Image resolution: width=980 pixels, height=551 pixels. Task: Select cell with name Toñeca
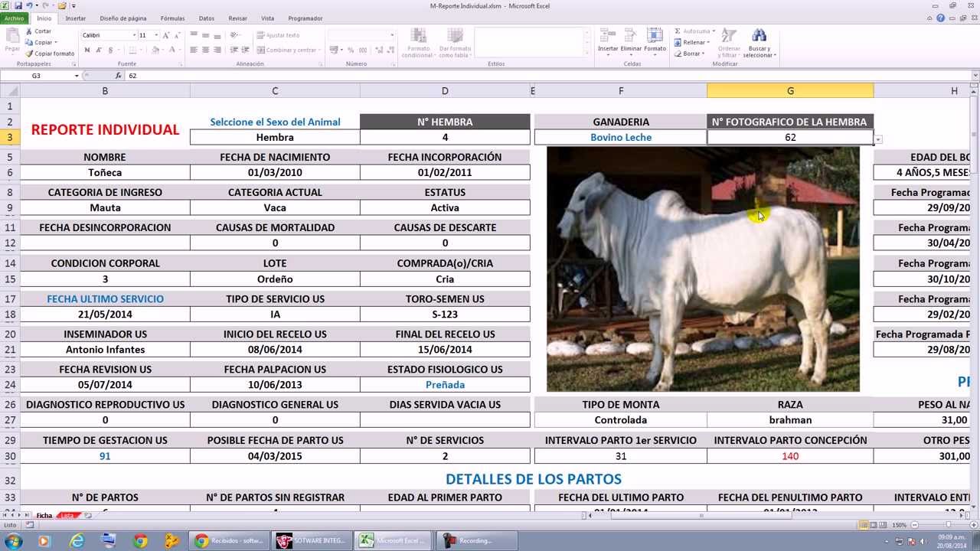[105, 172]
